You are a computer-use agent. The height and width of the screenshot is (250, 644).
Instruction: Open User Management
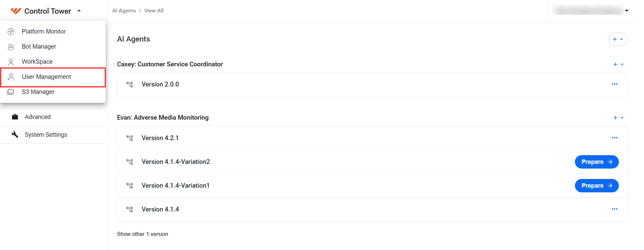[53, 77]
